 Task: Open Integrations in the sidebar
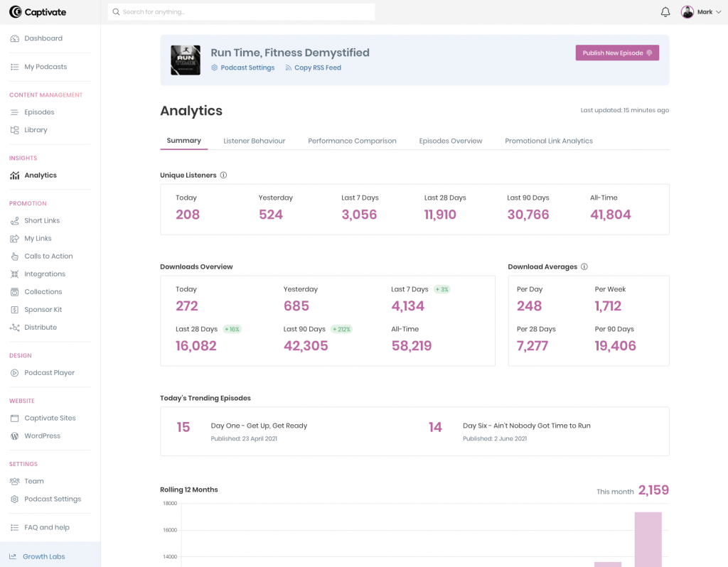44,274
